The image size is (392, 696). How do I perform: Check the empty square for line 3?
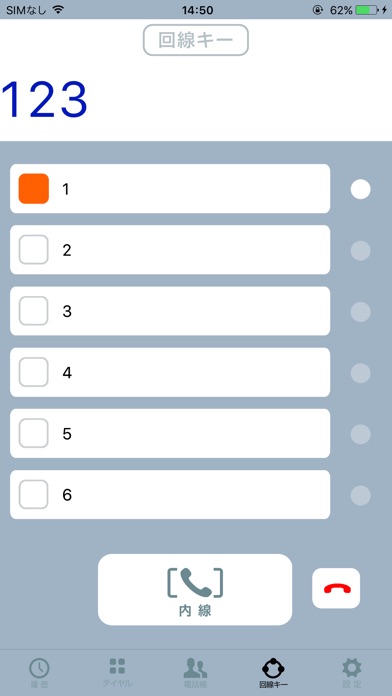tap(33, 311)
